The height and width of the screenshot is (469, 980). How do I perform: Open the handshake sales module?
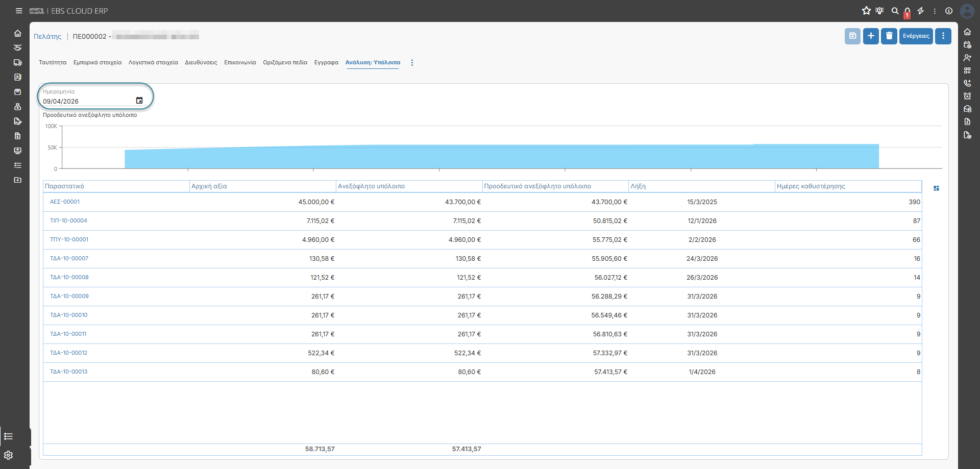tap(18, 47)
